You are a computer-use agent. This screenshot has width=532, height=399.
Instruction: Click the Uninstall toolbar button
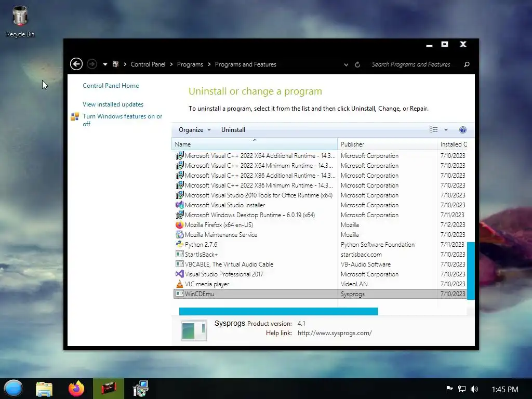[233, 129]
